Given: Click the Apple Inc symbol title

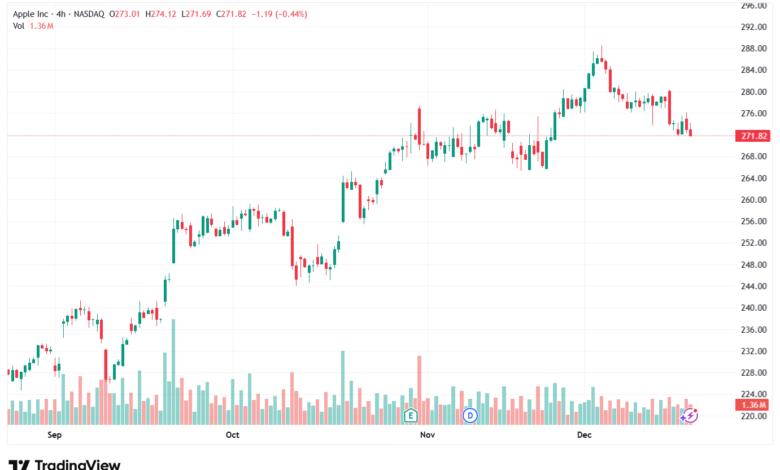Looking at the screenshot, I should [30, 14].
